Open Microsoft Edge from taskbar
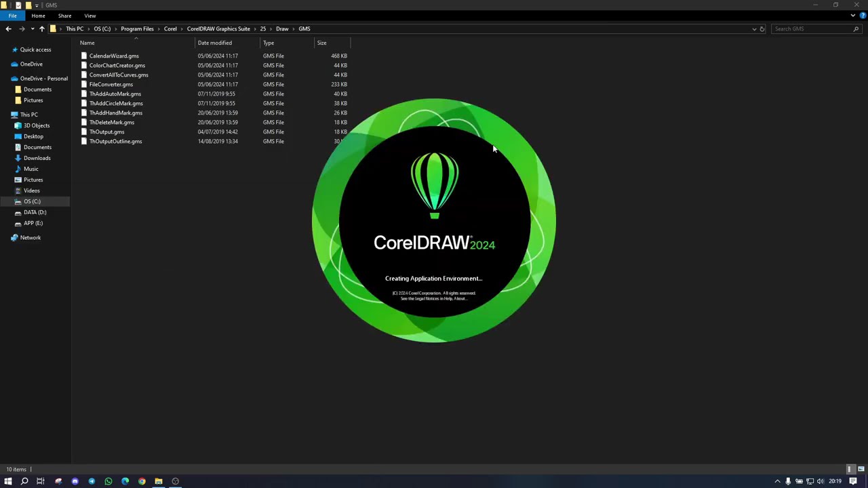This screenshot has height=488, width=868. (x=125, y=481)
